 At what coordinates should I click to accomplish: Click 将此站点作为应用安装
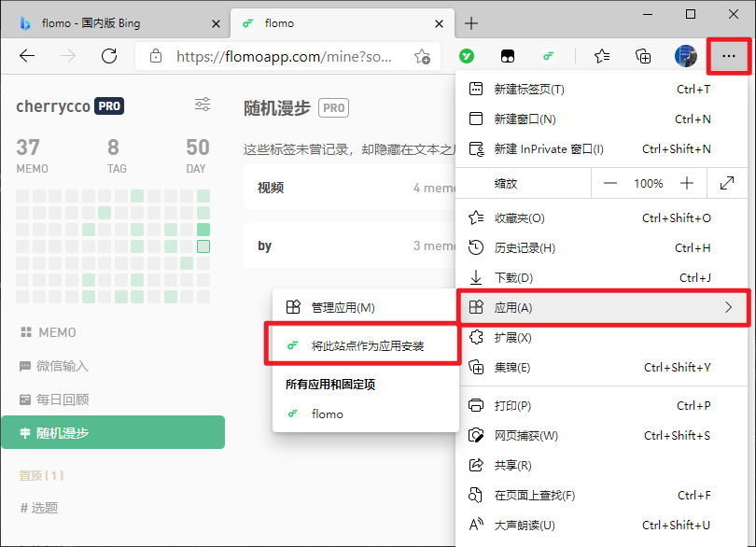[x=366, y=345]
